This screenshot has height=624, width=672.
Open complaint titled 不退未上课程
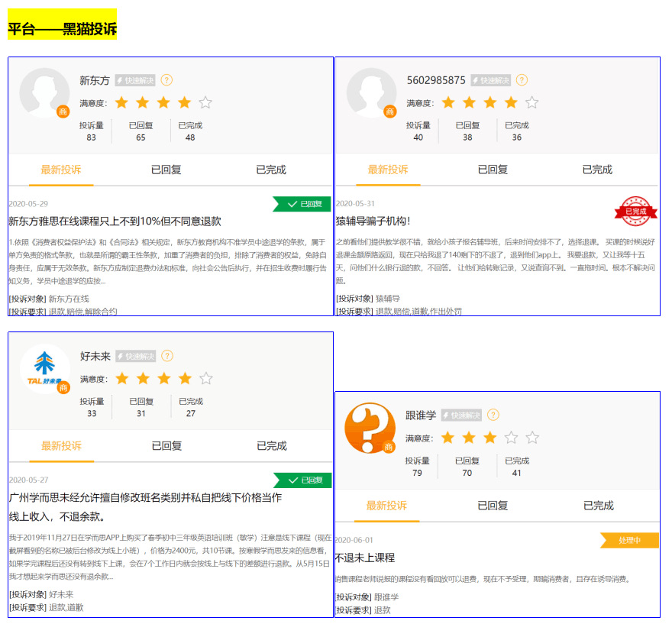click(365, 558)
